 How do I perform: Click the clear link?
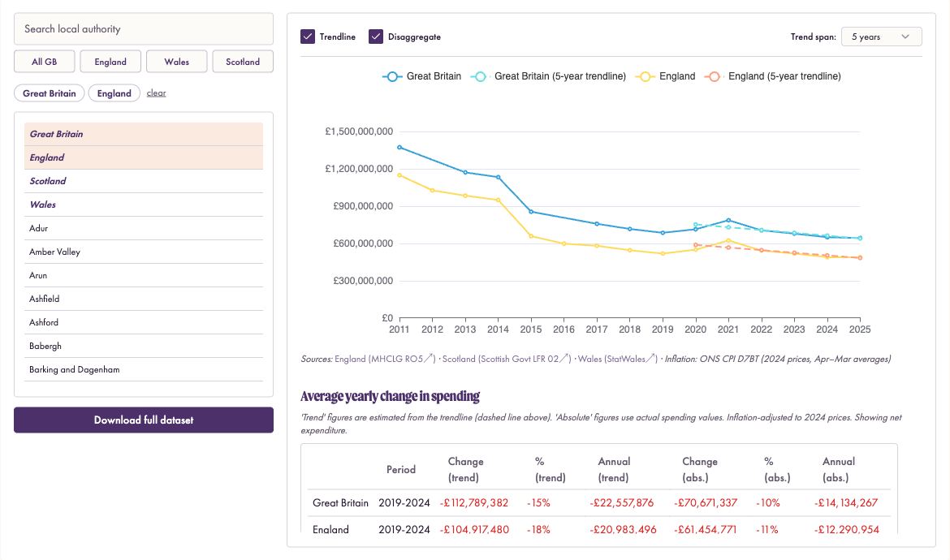tap(157, 93)
